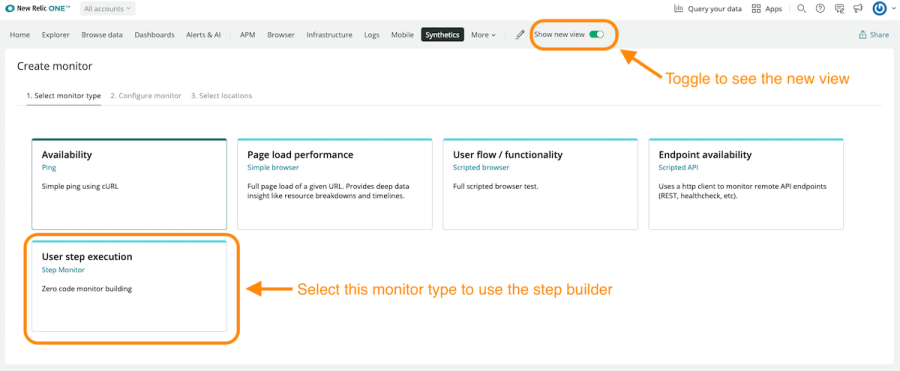Go to the 2. Configure monitor step

point(146,95)
